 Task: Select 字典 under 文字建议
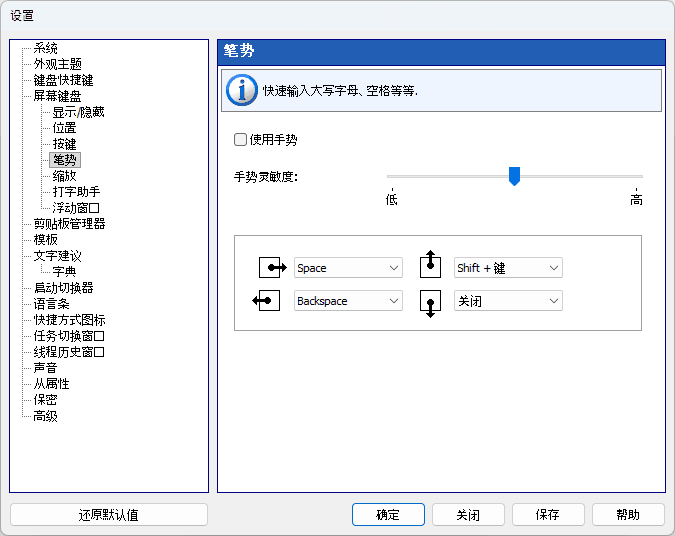tap(64, 272)
